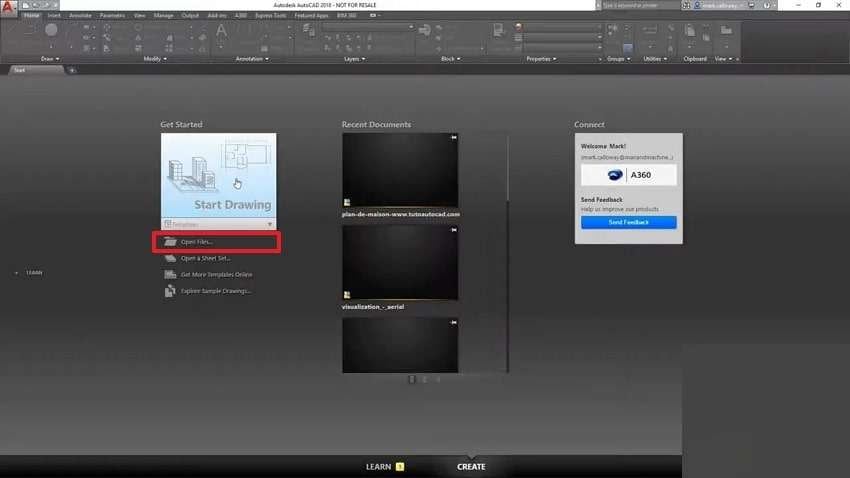Click the New file icon in quick access toolbar

(25, 5)
